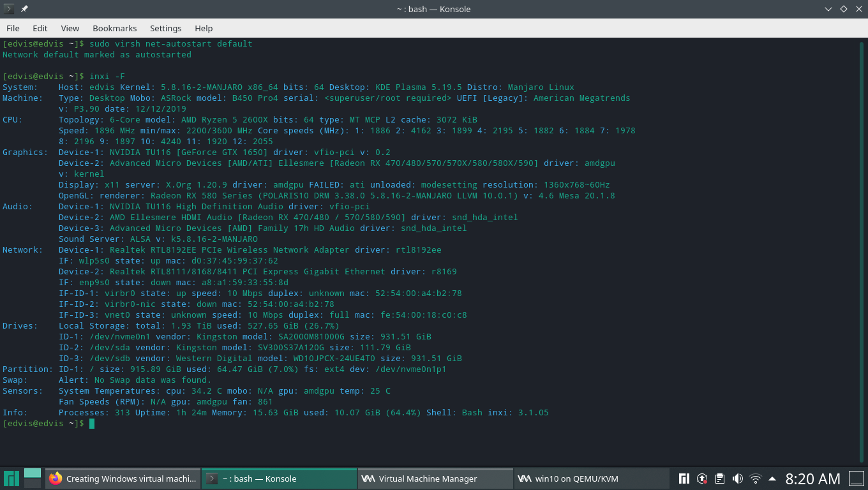The width and height of the screenshot is (868, 490).
Task: Click '/dev/nvme0n1p1' partition device
Action: tap(411, 369)
